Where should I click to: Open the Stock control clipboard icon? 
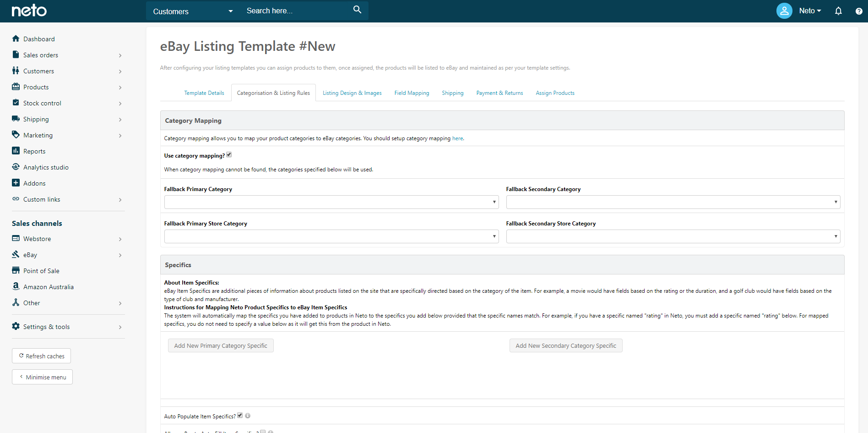[x=16, y=103]
